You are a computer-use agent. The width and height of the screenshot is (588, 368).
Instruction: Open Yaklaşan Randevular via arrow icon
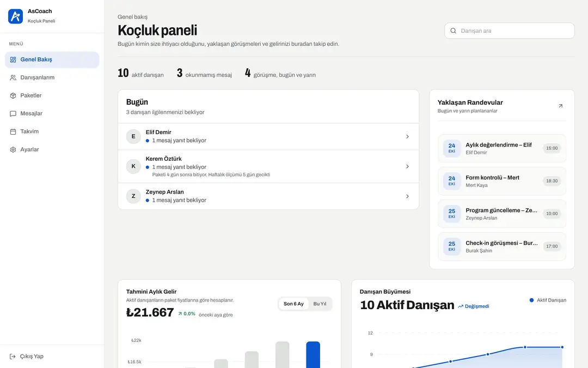(561, 106)
